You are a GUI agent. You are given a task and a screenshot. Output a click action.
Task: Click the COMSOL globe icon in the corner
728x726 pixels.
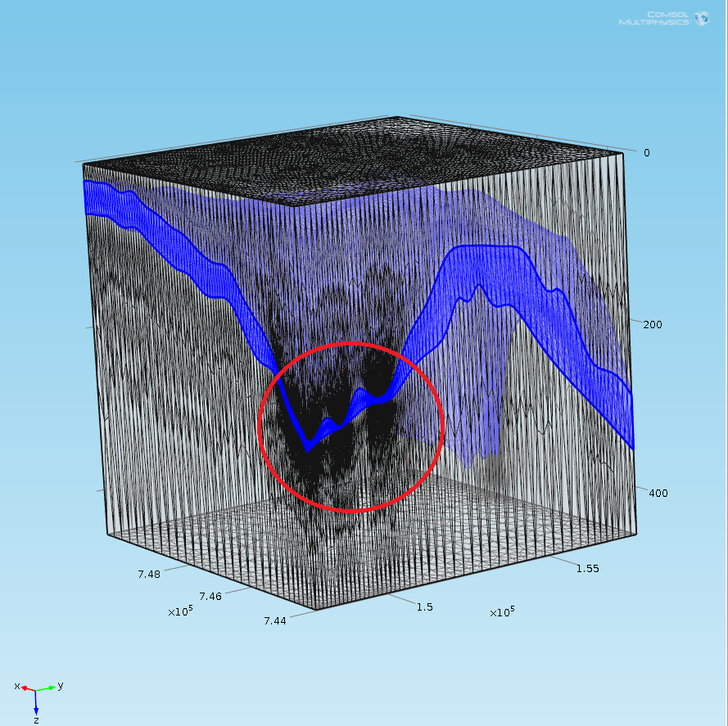[x=702, y=18]
